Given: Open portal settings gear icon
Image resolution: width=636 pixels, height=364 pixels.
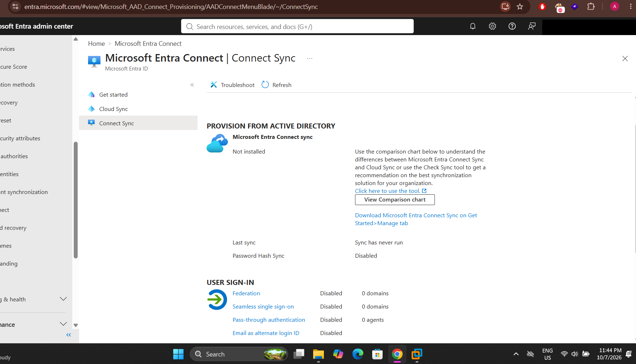Looking at the screenshot, I should pos(492,26).
